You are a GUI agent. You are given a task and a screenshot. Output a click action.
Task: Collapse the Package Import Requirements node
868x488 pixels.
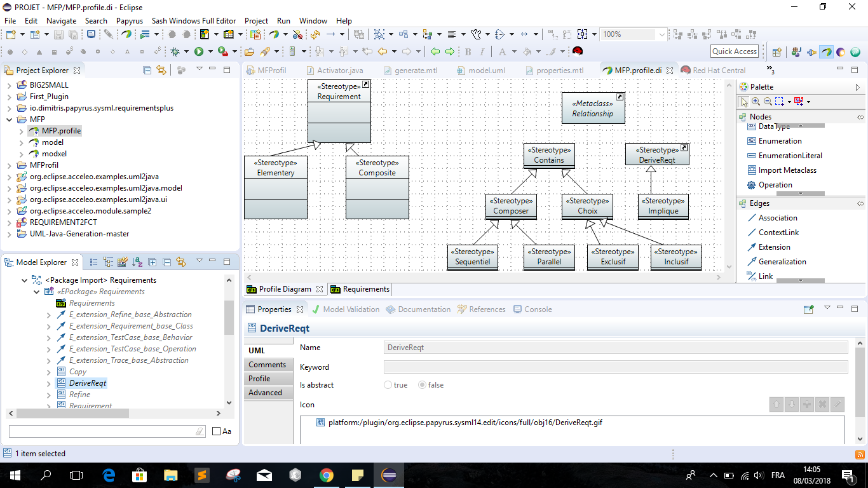click(25, 280)
